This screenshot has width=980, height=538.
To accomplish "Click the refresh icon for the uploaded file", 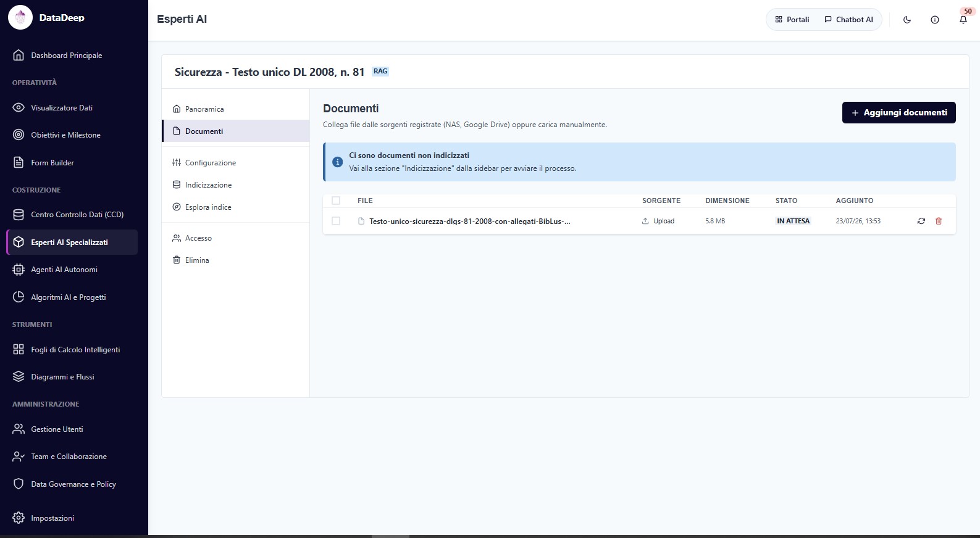I will pyautogui.click(x=921, y=221).
